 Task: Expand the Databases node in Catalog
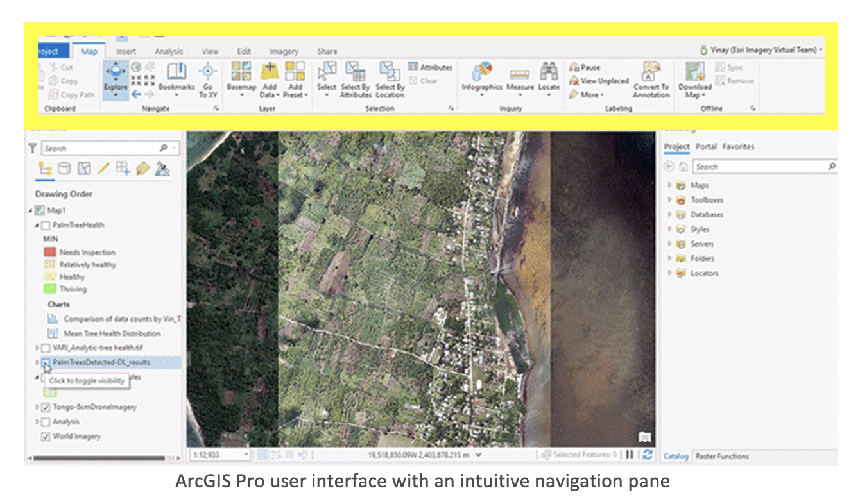pos(669,215)
